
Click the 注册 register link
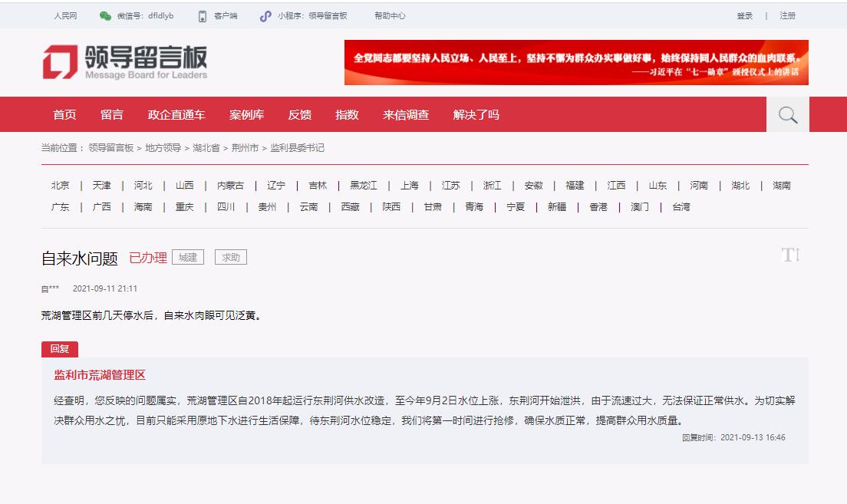pyautogui.click(x=787, y=16)
